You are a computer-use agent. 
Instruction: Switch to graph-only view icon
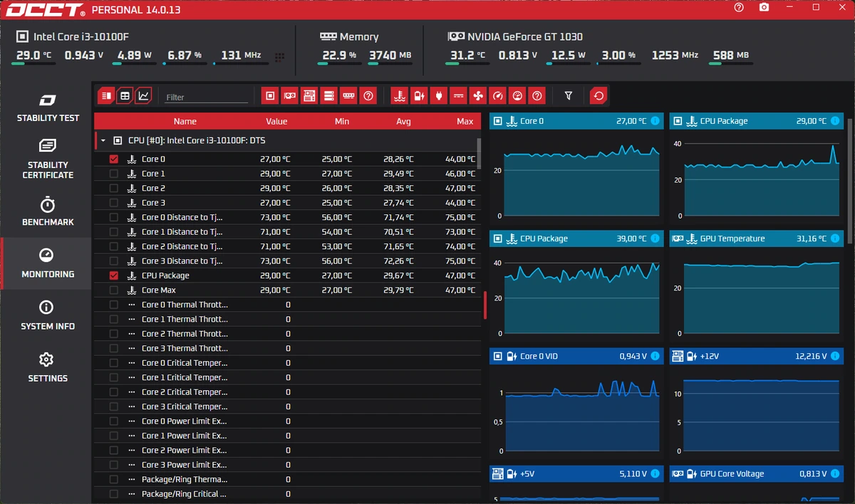[144, 95]
